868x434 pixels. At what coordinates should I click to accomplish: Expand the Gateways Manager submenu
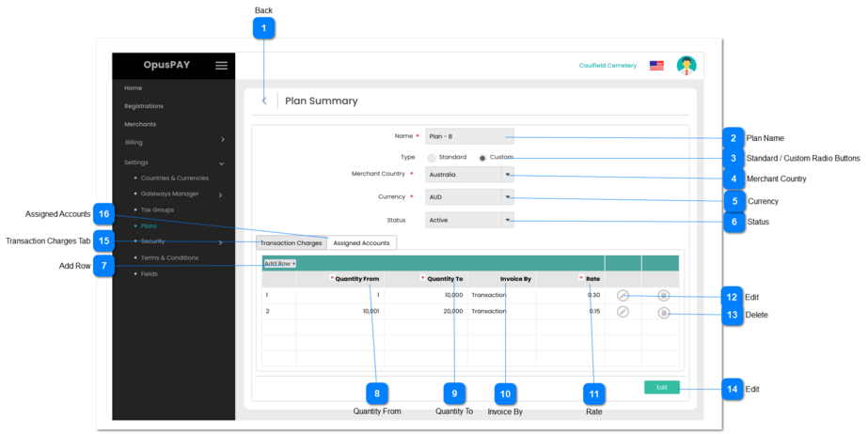(220, 194)
